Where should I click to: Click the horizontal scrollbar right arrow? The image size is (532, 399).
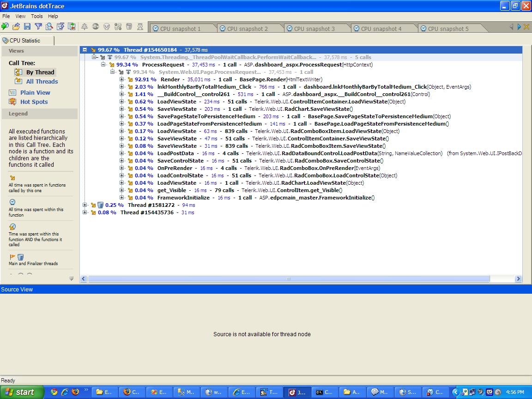click(x=518, y=278)
